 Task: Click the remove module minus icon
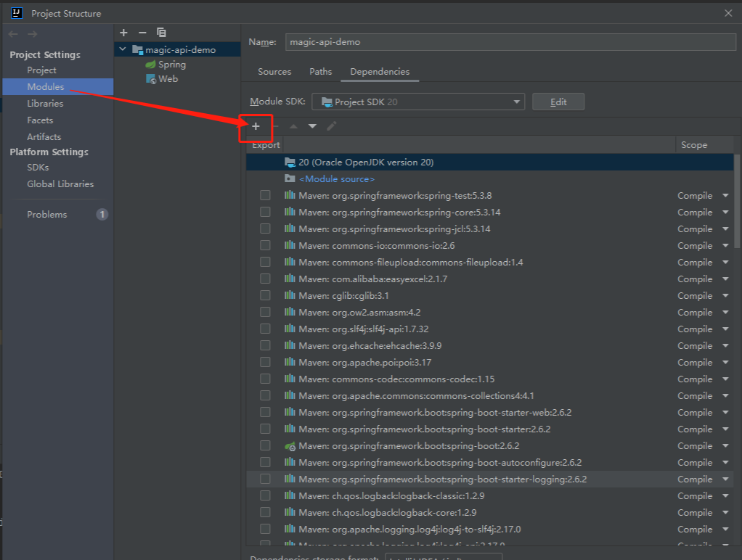[142, 33]
